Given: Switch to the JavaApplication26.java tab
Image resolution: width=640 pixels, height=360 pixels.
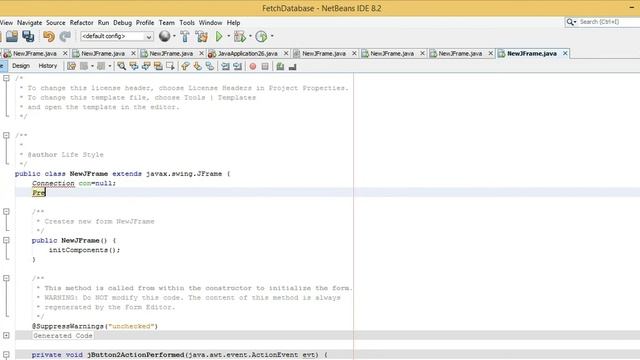Looking at the screenshot, I should point(247,53).
